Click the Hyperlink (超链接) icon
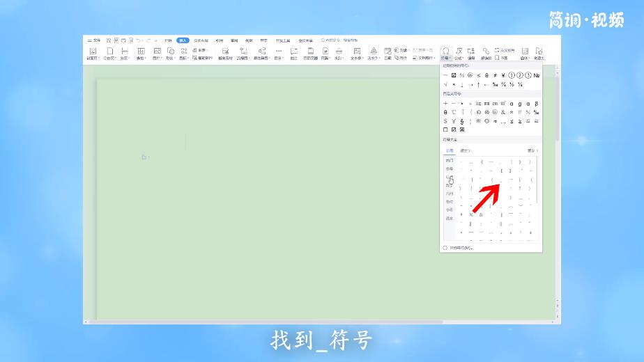The height and width of the screenshot is (362, 644). pos(486,54)
